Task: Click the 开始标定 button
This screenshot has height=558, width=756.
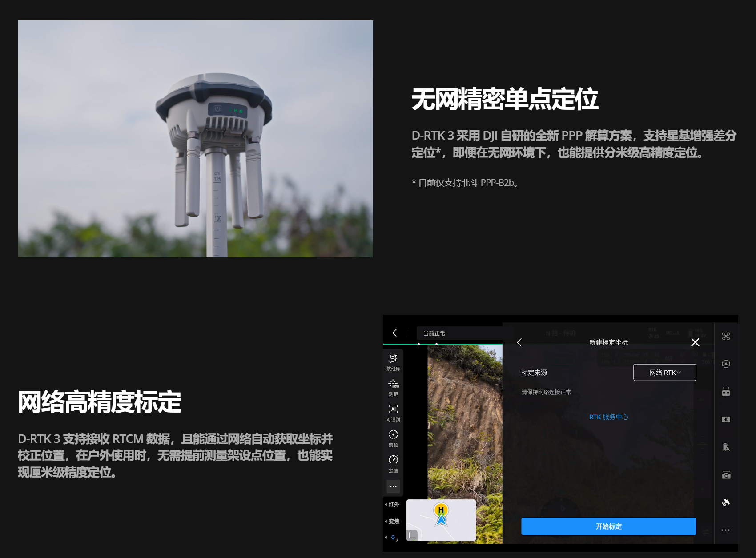Action: (x=608, y=526)
